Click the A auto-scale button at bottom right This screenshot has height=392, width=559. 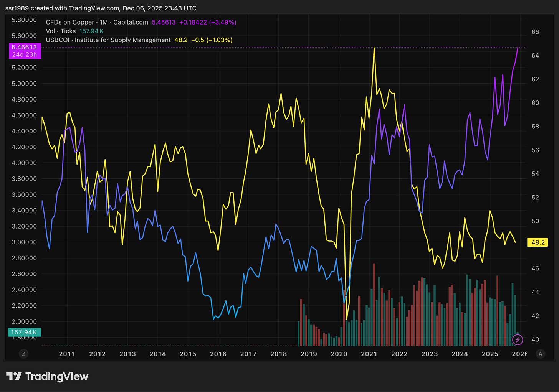click(x=541, y=354)
